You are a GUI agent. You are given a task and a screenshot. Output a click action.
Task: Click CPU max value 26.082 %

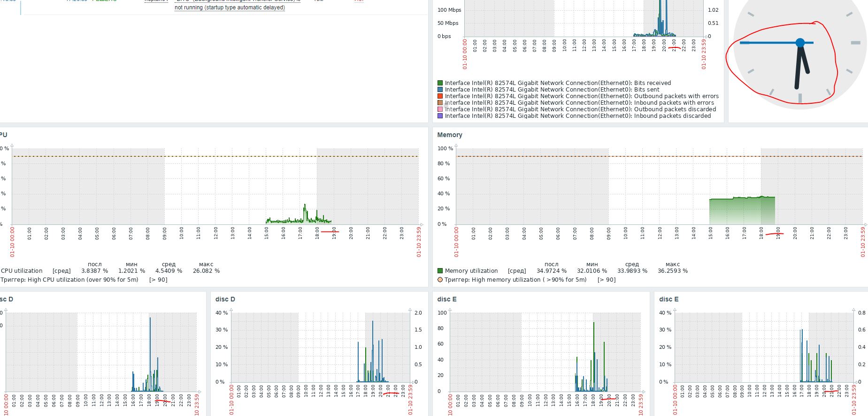point(206,271)
